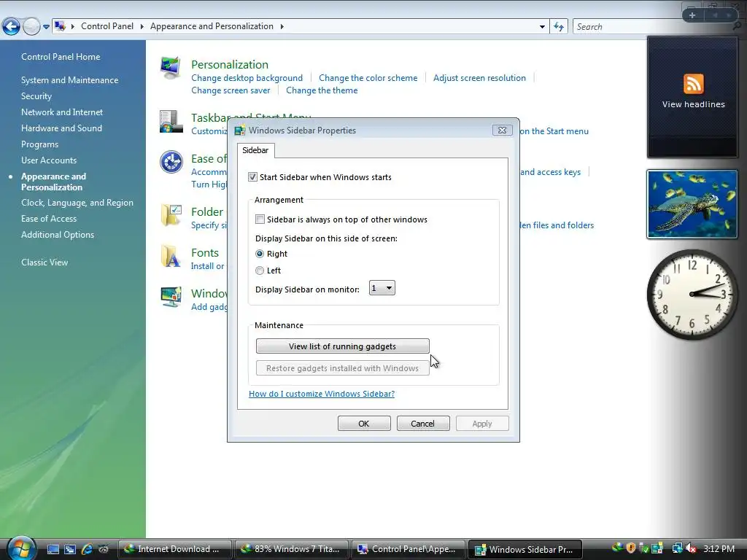
Task: Expand arrow after Control Panel breadcrumb
Action: click(x=142, y=27)
